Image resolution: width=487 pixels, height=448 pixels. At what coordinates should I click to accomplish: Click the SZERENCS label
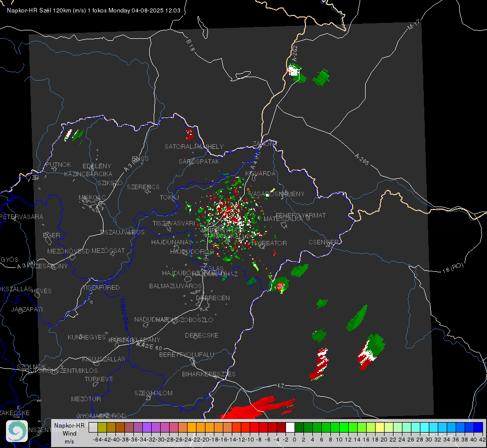(143, 187)
